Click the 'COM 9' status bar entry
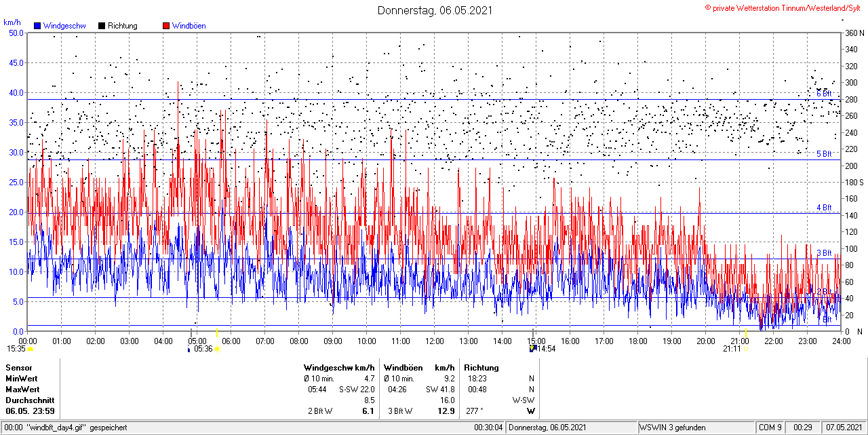 pos(770,428)
